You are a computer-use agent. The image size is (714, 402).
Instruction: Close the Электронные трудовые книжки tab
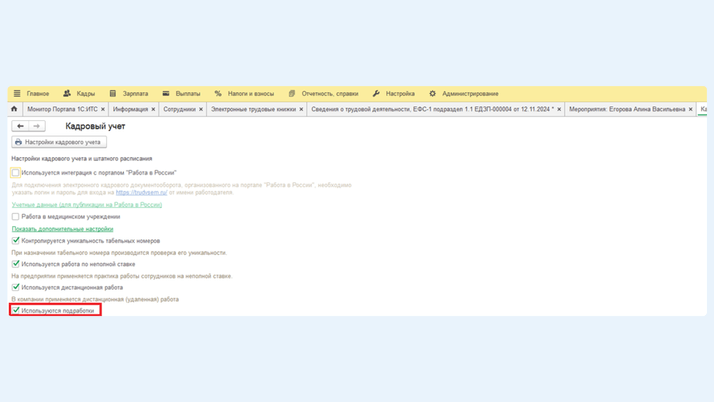(301, 109)
